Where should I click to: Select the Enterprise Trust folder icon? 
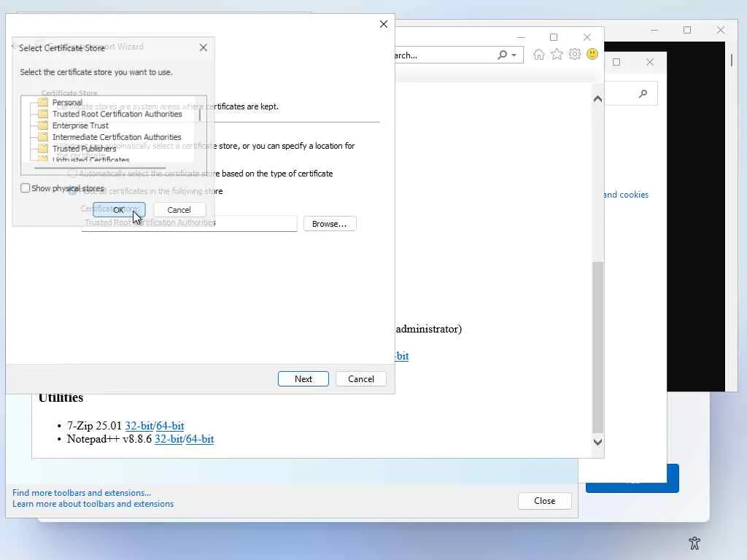point(43,125)
